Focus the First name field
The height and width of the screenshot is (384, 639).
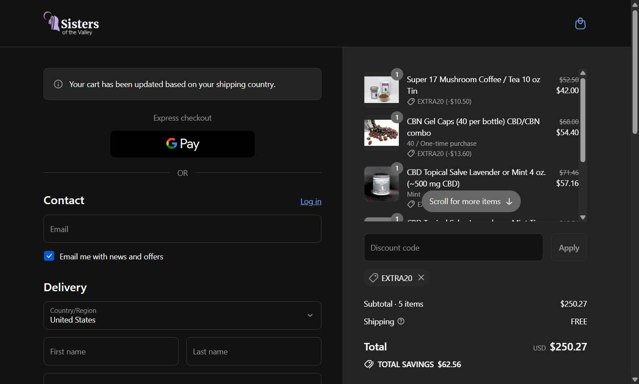click(x=111, y=351)
